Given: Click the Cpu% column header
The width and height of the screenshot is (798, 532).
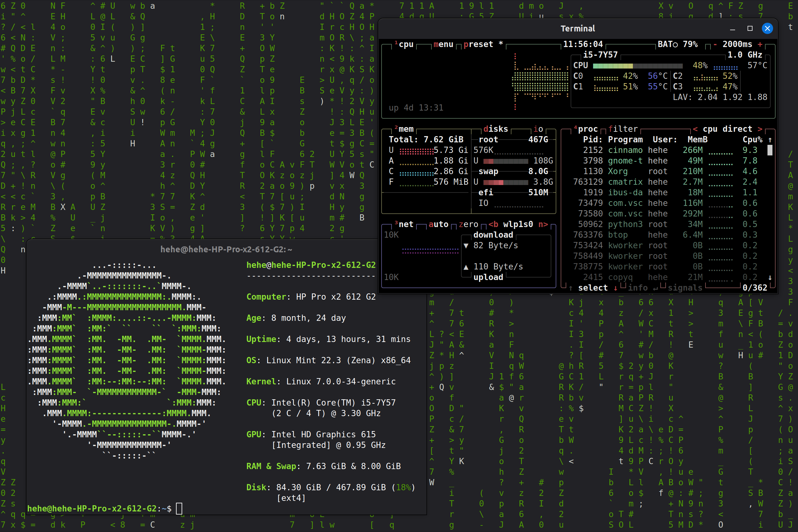Looking at the screenshot, I should (x=752, y=140).
